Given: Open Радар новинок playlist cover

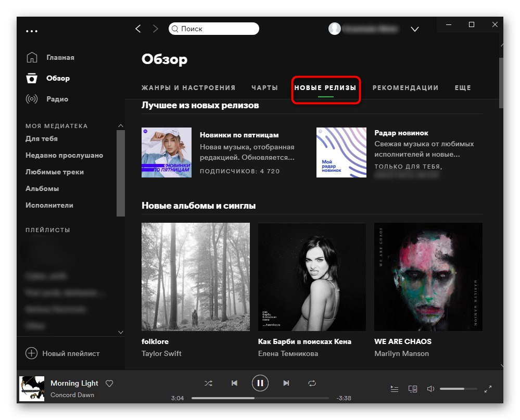Looking at the screenshot, I should [x=341, y=152].
